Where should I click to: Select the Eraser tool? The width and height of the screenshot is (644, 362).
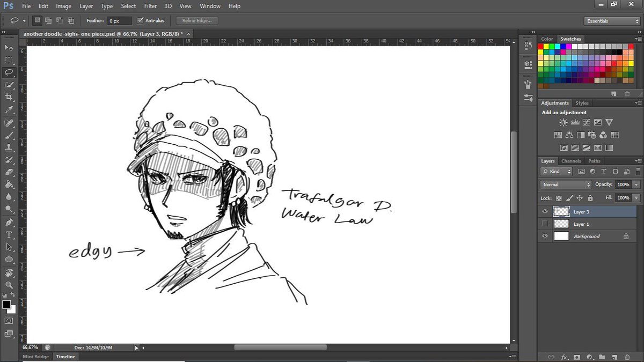click(9, 172)
